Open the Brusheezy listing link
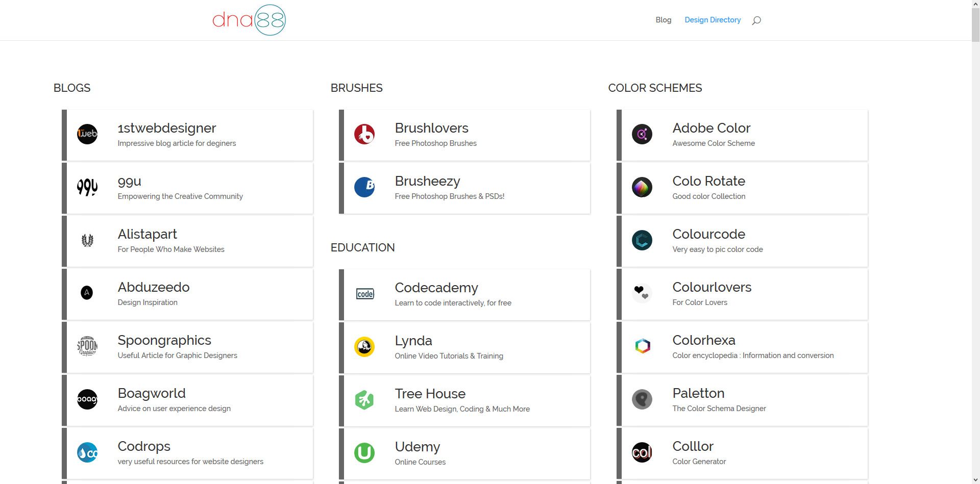Screen dimensions: 980x484 pyautogui.click(x=427, y=181)
